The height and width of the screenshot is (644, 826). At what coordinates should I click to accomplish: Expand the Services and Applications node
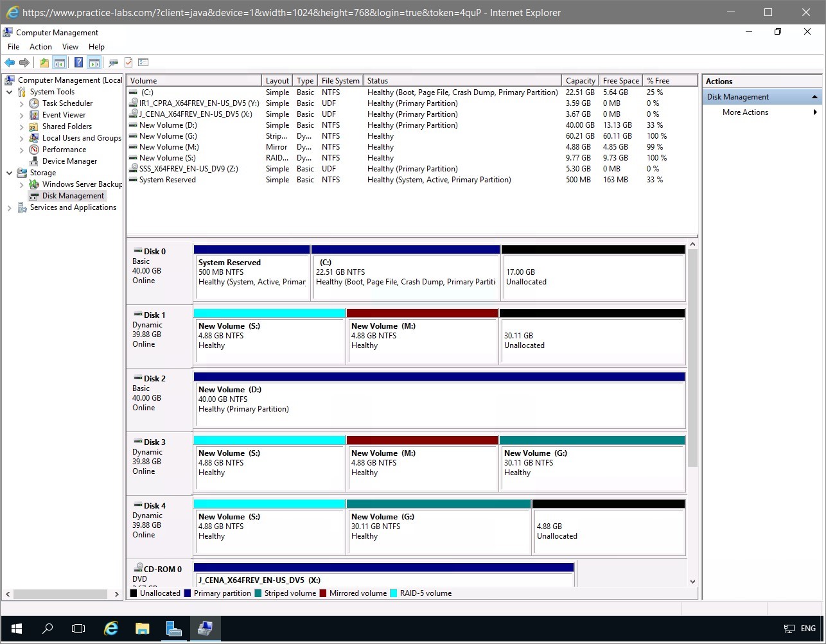pyautogui.click(x=10, y=208)
